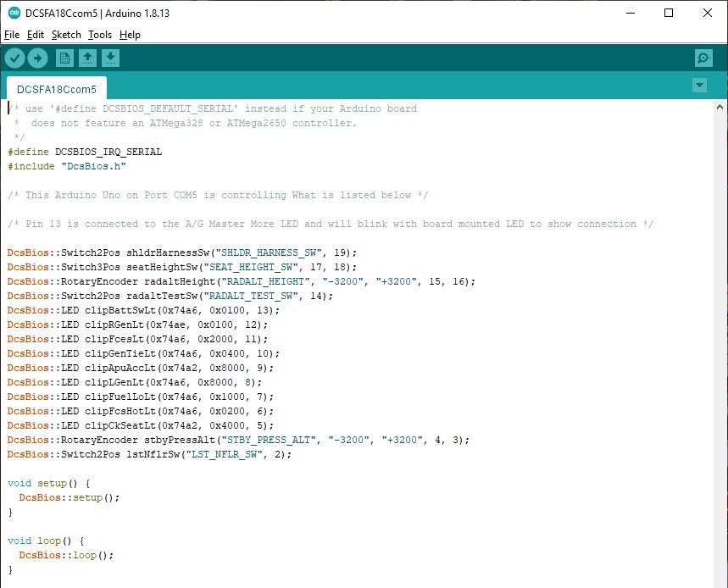
Task: Click the "DcsBios.h" include string
Action: click(x=94, y=166)
